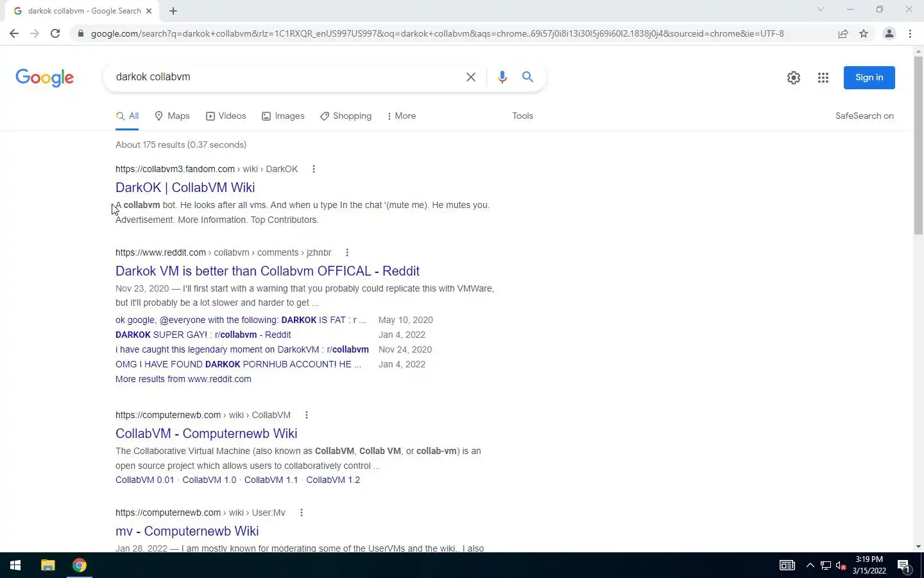The width and height of the screenshot is (924, 578).
Task: Open the CollabVM 1.2 sitelink
Action: pyautogui.click(x=333, y=480)
